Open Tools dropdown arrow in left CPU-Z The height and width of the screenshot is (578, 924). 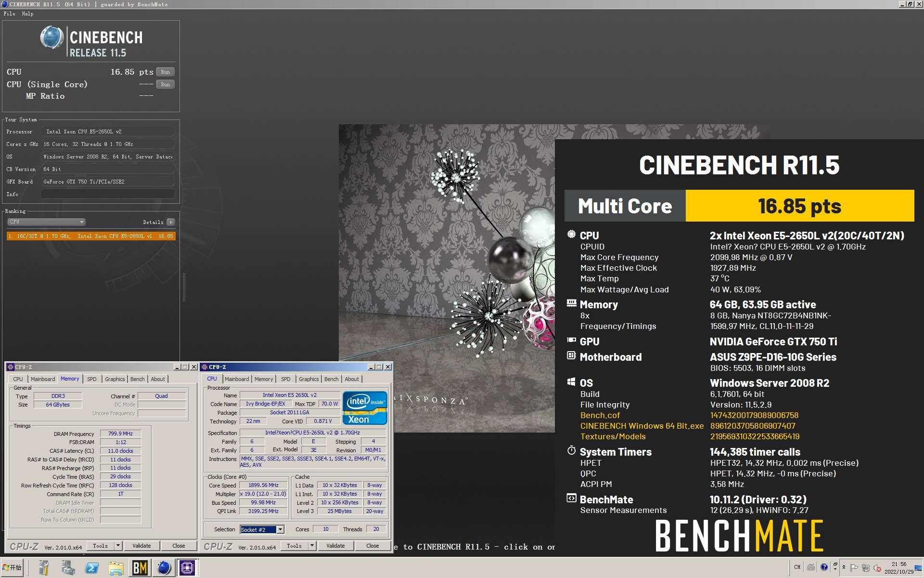tap(118, 546)
